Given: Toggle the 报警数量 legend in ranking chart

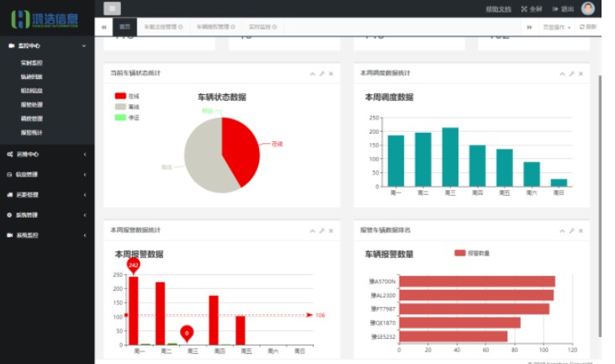Looking at the screenshot, I should [472, 253].
